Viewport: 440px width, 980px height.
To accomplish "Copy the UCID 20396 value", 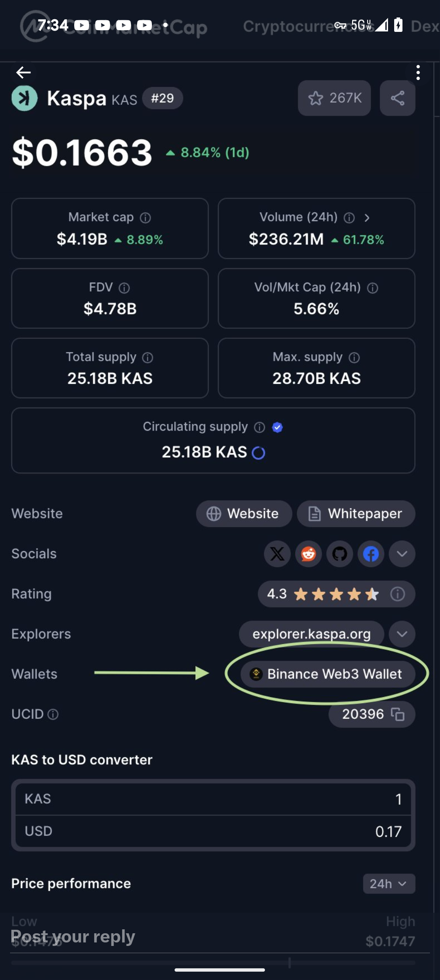I will [398, 714].
